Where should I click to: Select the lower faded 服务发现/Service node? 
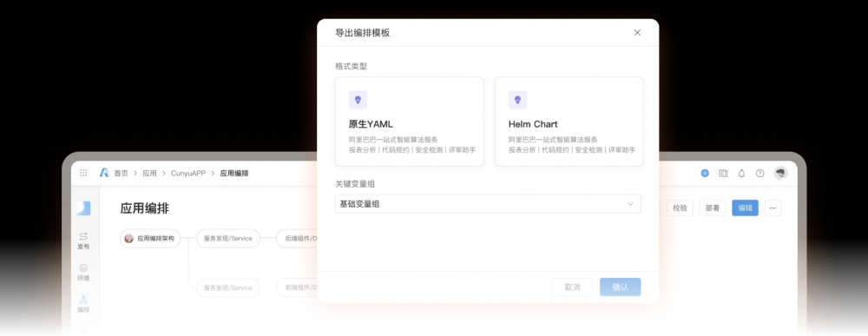pyautogui.click(x=227, y=288)
